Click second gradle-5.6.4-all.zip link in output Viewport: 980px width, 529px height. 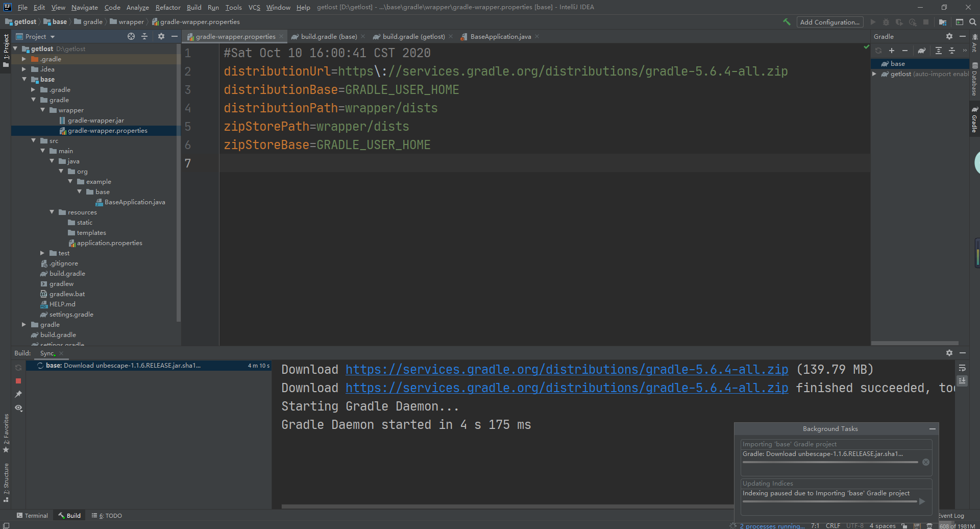click(567, 388)
